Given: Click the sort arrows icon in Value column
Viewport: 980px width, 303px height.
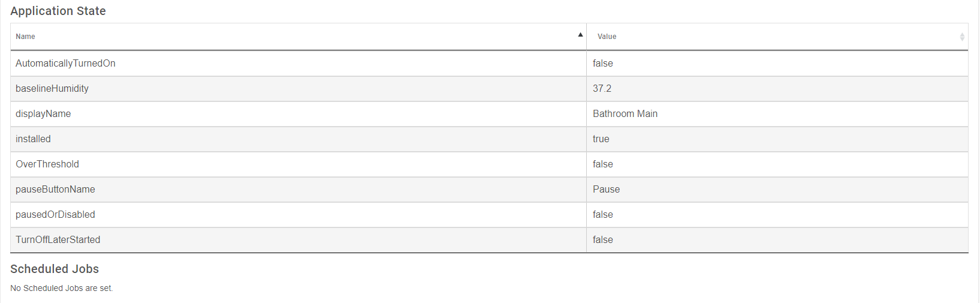Looking at the screenshot, I should tap(962, 37).
